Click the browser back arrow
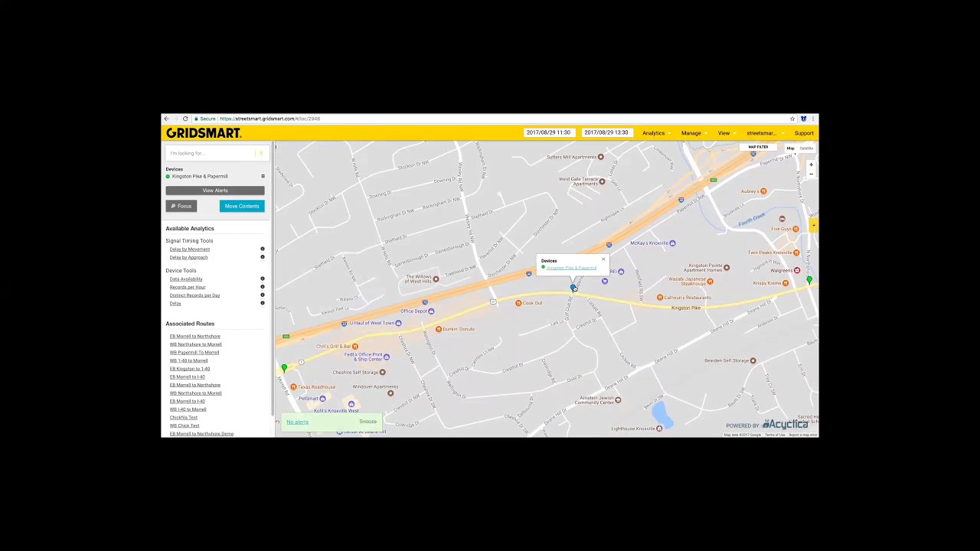The width and height of the screenshot is (980, 551). pos(166,119)
